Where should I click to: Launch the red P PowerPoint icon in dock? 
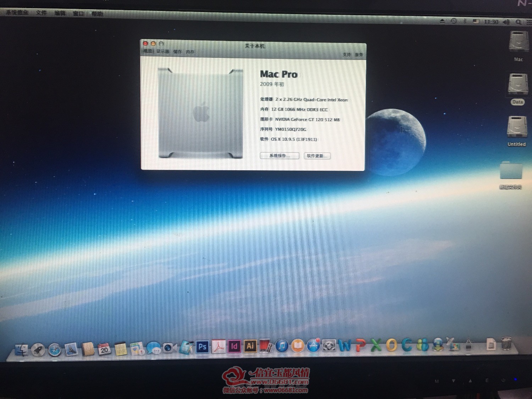click(x=360, y=345)
